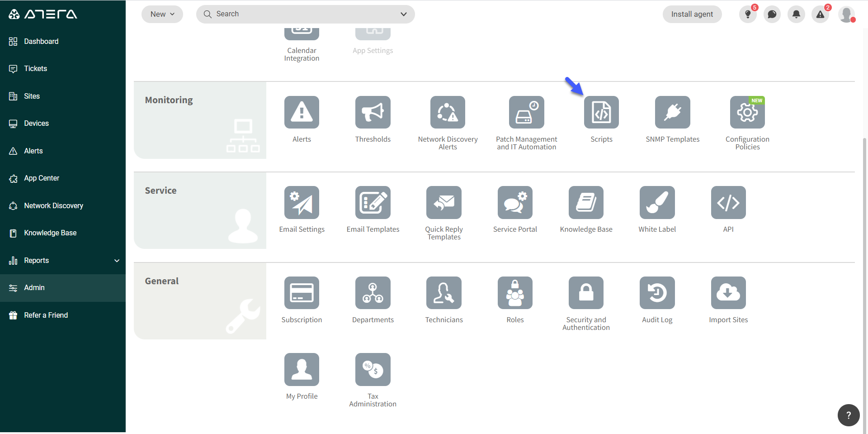Click the Install agent button
The image size is (868, 434).
coord(692,14)
